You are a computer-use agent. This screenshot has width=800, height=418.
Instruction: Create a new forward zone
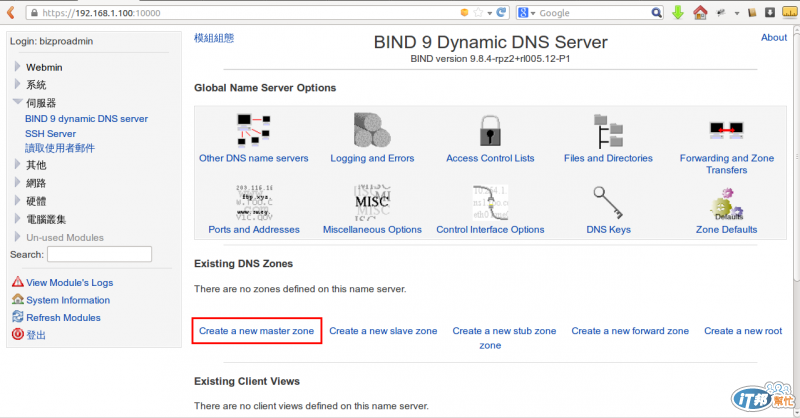[x=630, y=331]
